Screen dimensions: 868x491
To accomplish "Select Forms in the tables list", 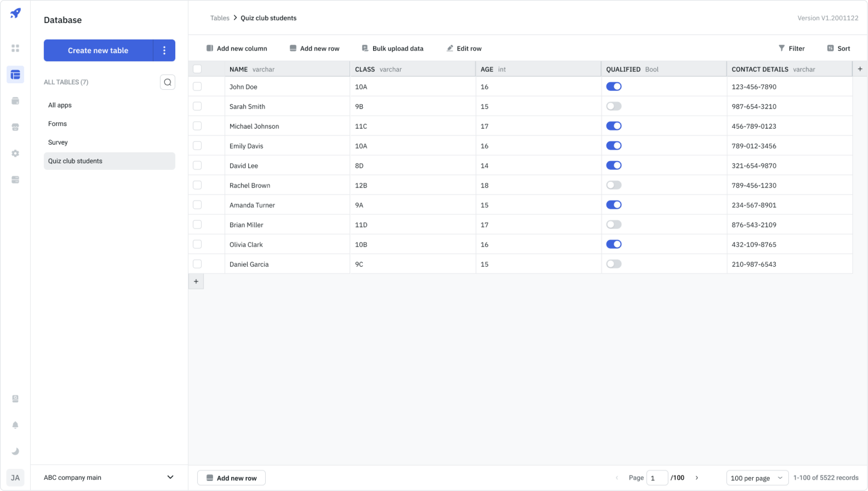I will pos(58,124).
